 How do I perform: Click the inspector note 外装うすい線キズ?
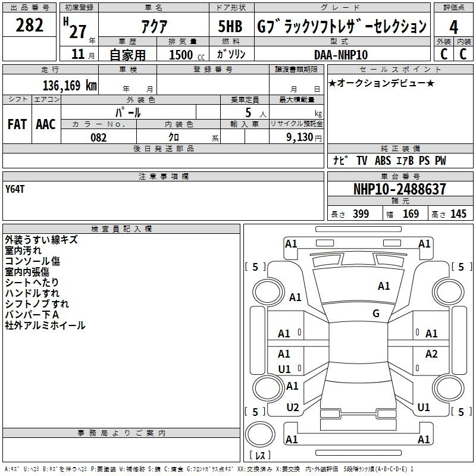41,240
